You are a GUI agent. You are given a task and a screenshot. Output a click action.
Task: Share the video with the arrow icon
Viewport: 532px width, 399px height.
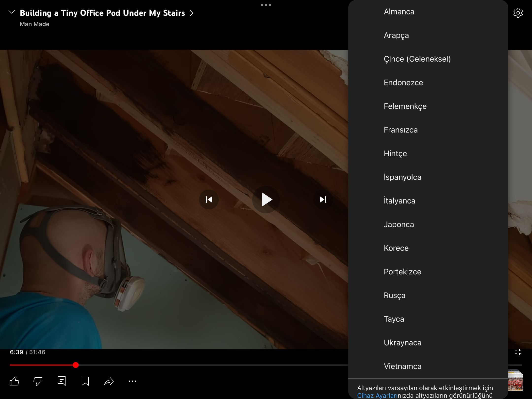click(109, 381)
